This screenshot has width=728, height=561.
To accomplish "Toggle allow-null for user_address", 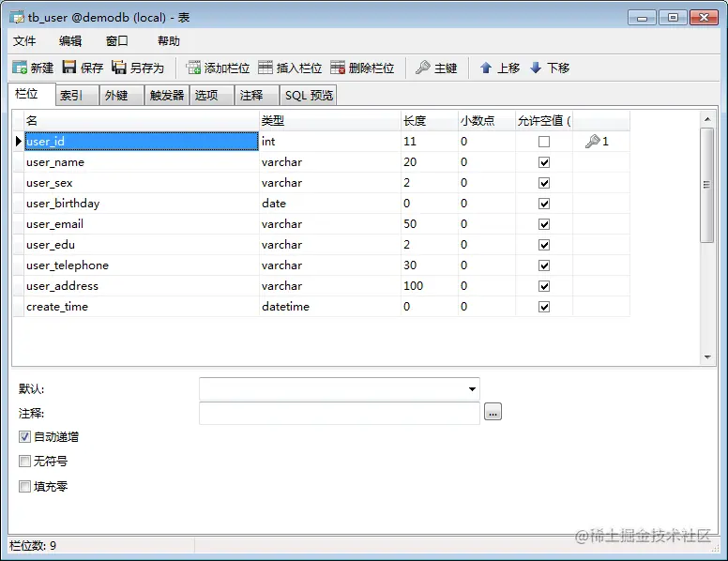I will point(544,286).
